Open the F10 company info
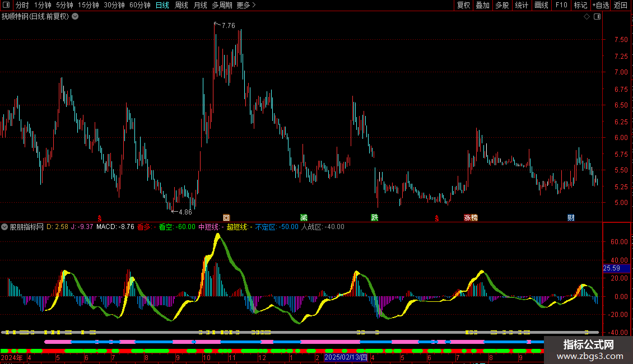This screenshot has height=364, width=633. tap(561, 5)
